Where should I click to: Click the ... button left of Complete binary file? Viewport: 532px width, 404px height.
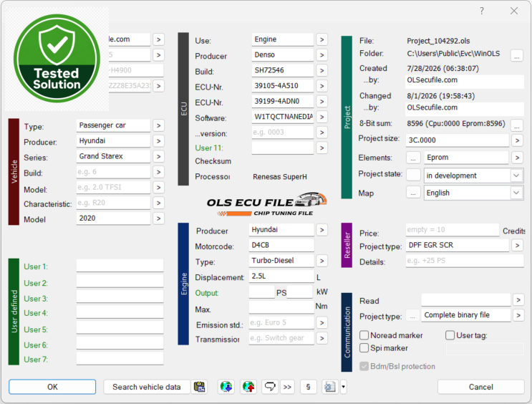[412, 316]
